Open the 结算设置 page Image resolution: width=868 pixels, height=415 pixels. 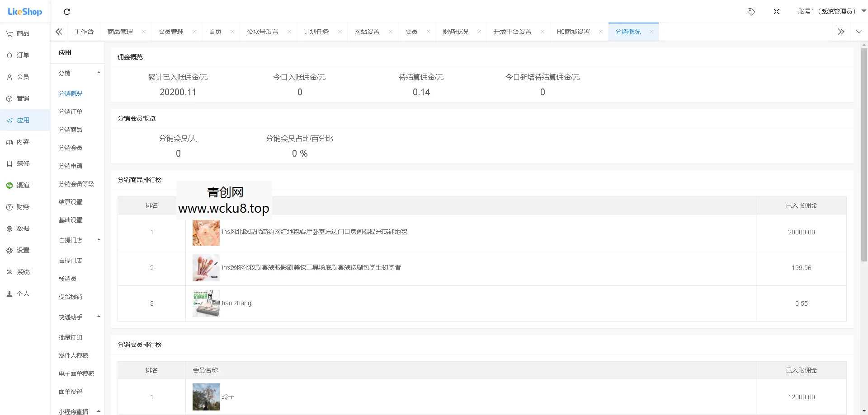[70, 202]
